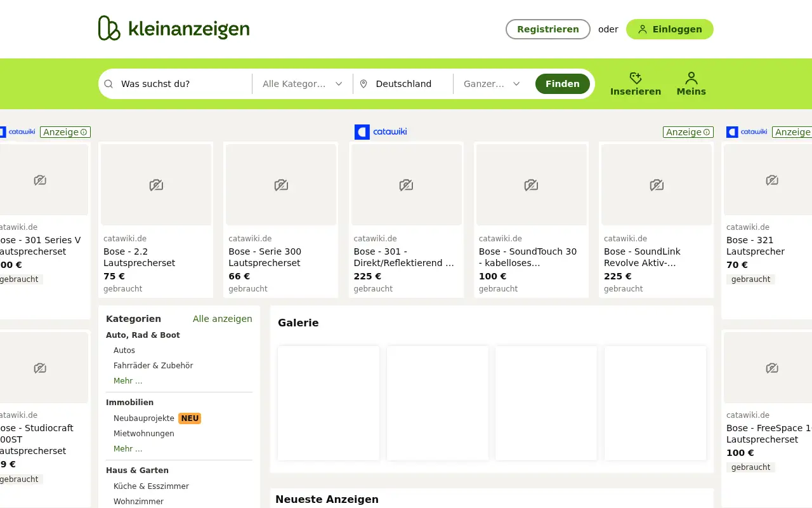Click the orange NEU badge
The image size is (812, 508).
pos(190,418)
